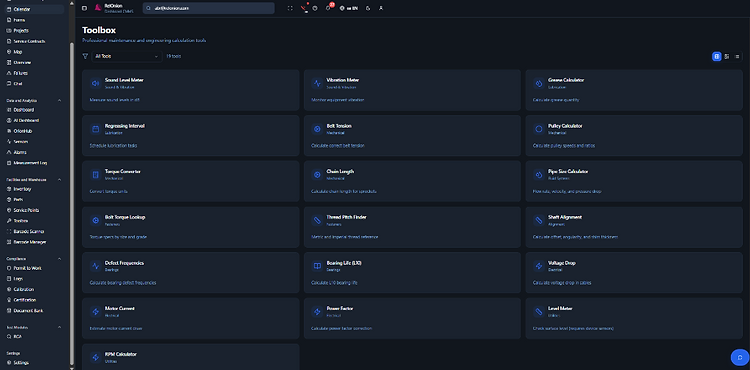Open notifications bell with red badge
Viewport: 750px width, 370px height.
(x=329, y=8)
